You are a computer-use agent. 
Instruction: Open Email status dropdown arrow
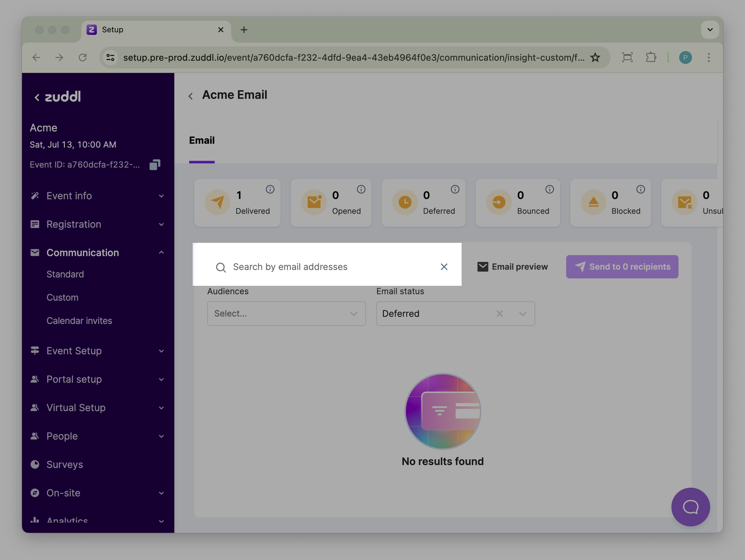tap(522, 314)
